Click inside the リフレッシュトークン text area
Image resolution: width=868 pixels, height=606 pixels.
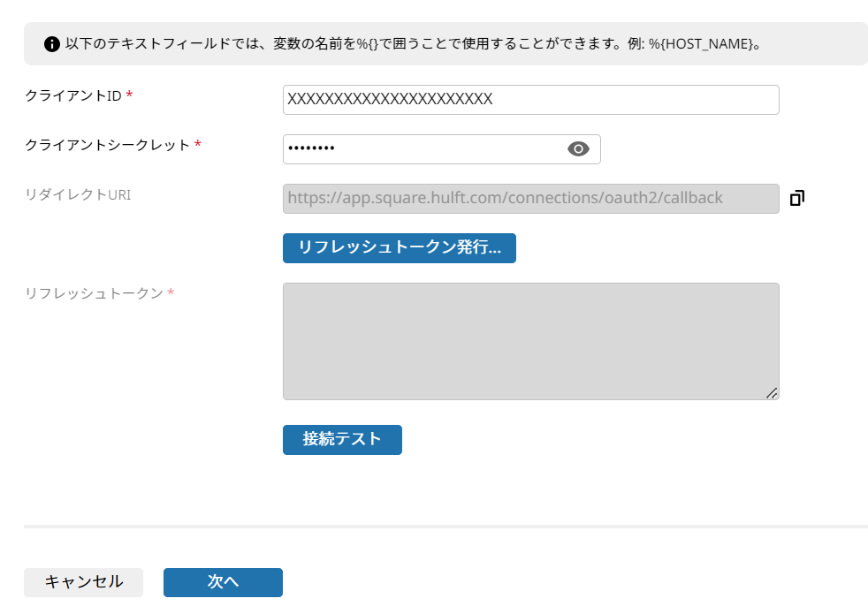pos(531,342)
